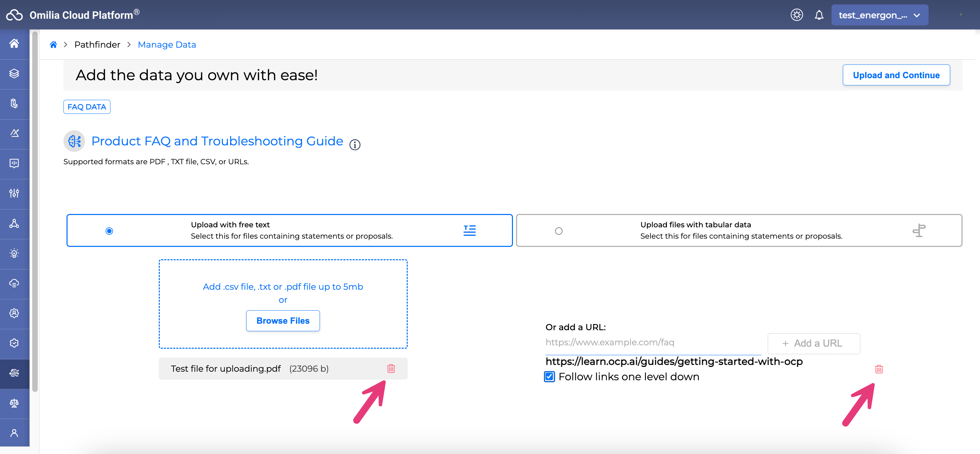Click the free text lines icon
This screenshot has height=454, width=980.
469,230
